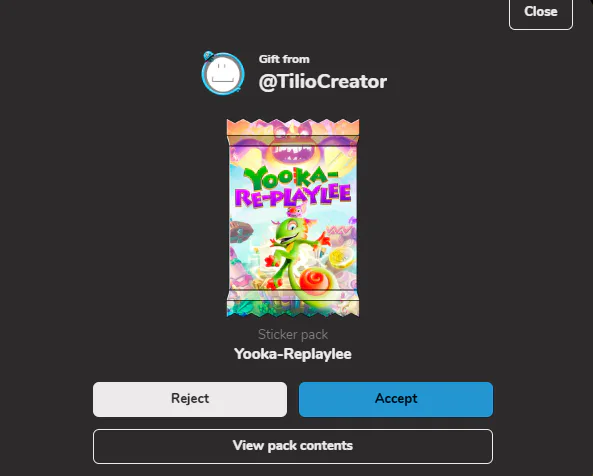The image size is (593, 476).
Task: Click the floating island on the pack's left side
Action: (241, 231)
